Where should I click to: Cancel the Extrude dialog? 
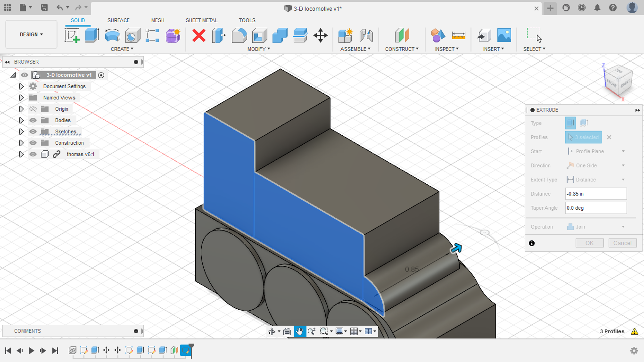(622, 243)
